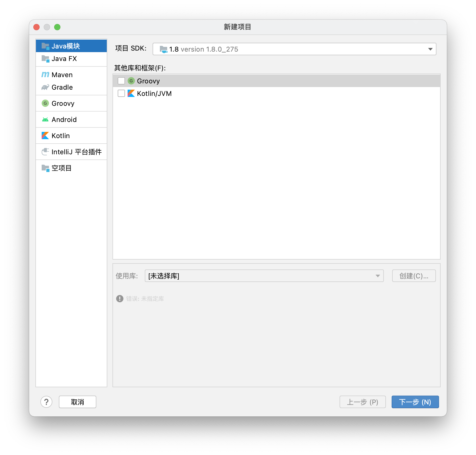Image resolution: width=476 pixels, height=455 pixels.
Task: Select Kotlin in the left sidebar
Action: tap(71, 136)
